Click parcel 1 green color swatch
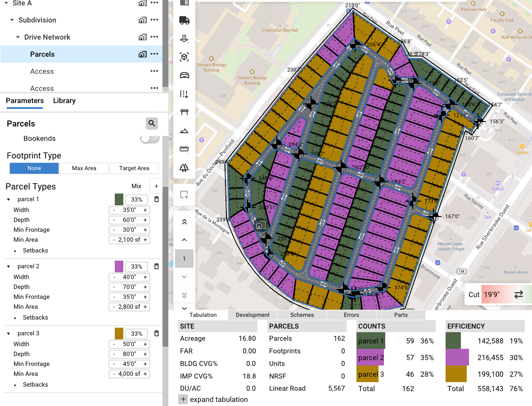 coord(119,199)
